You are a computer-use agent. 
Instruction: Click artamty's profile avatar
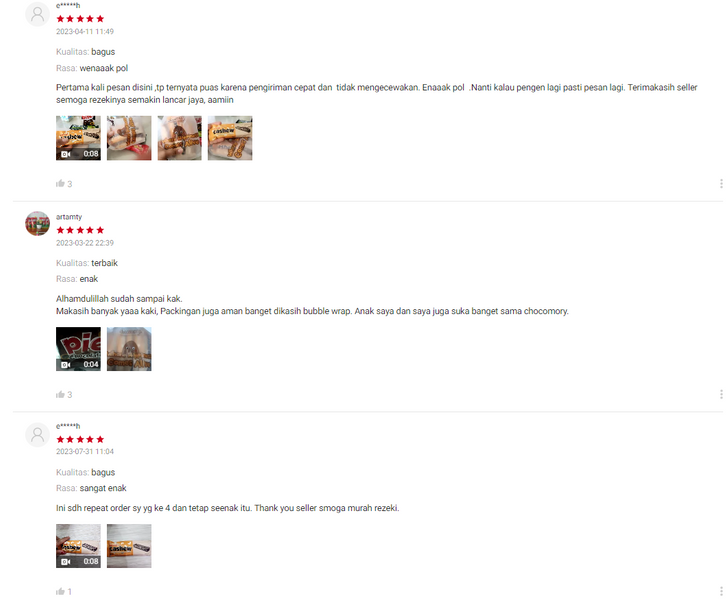pyautogui.click(x=38, y=224)
